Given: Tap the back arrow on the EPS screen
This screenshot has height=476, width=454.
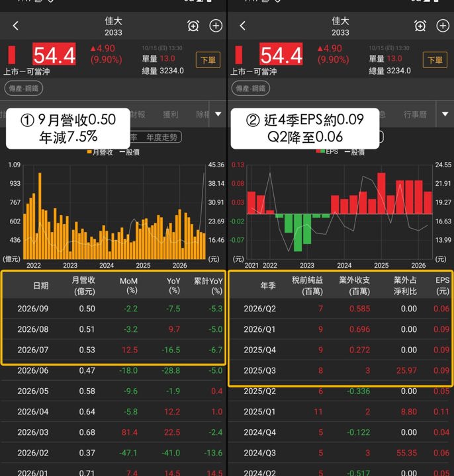Looking at the screenshot, I should coord(242,26).
